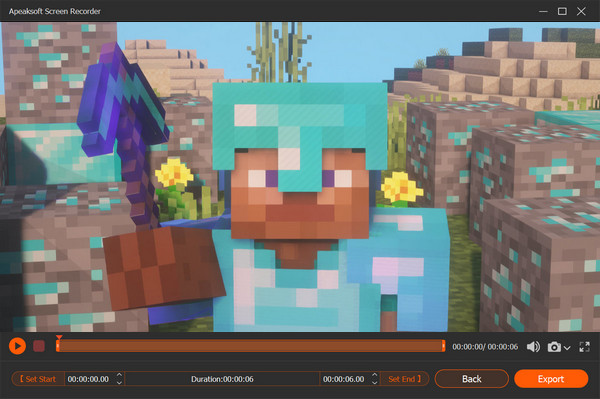The height and width of the screenshot is (399, 600).
Task: Select the orange playhead marker
Action: [59, 337]
